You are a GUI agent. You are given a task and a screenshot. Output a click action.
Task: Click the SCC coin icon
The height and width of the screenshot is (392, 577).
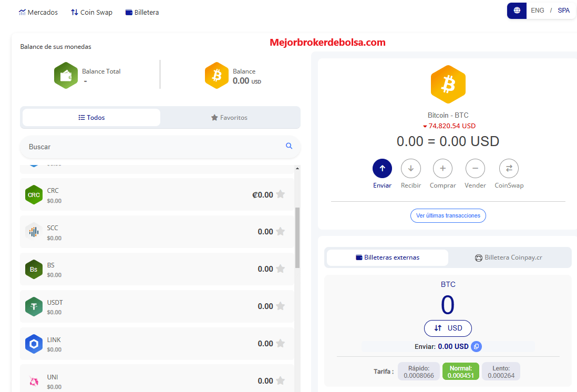[34, 232]
